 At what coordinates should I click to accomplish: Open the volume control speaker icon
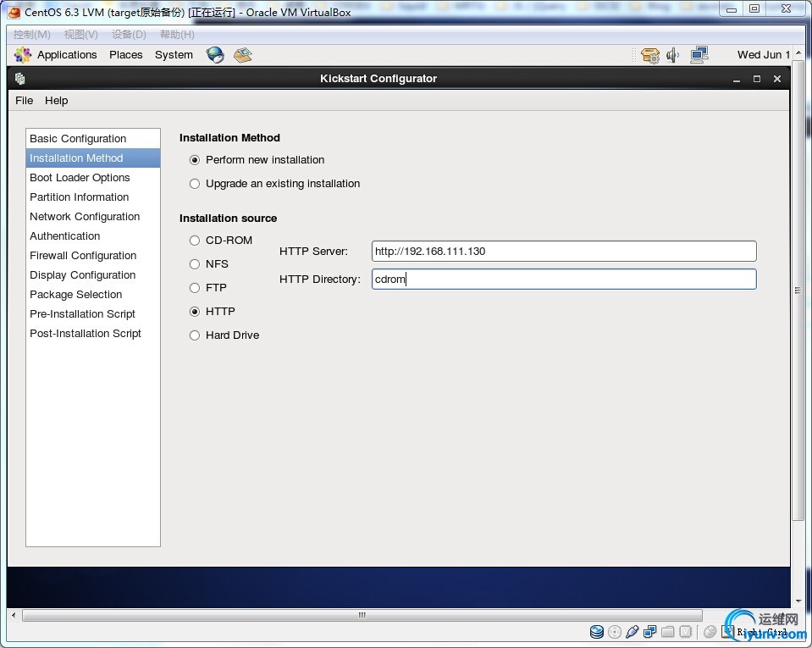pos(673,55)
